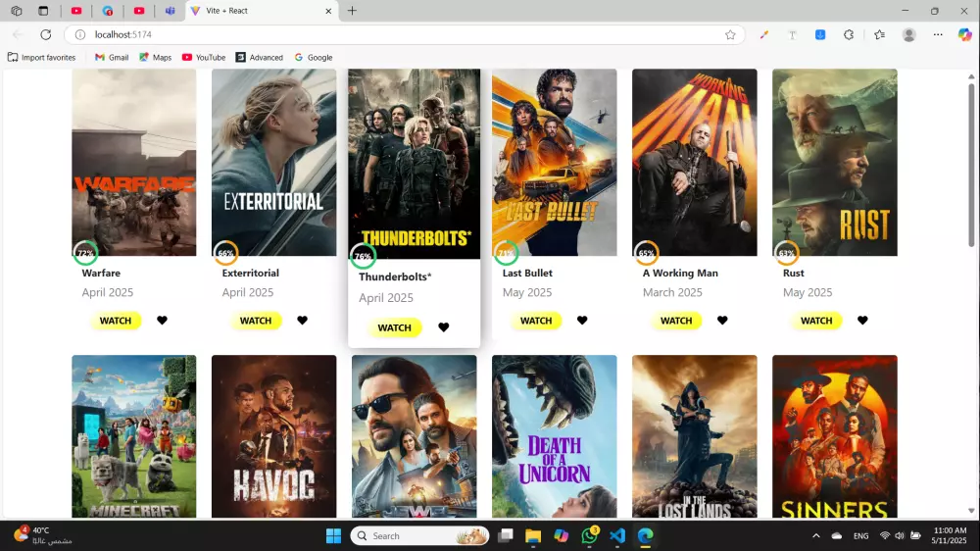Click the taskbar Search box
Viewport: 980px width, 551px height.
coord(420,536)
